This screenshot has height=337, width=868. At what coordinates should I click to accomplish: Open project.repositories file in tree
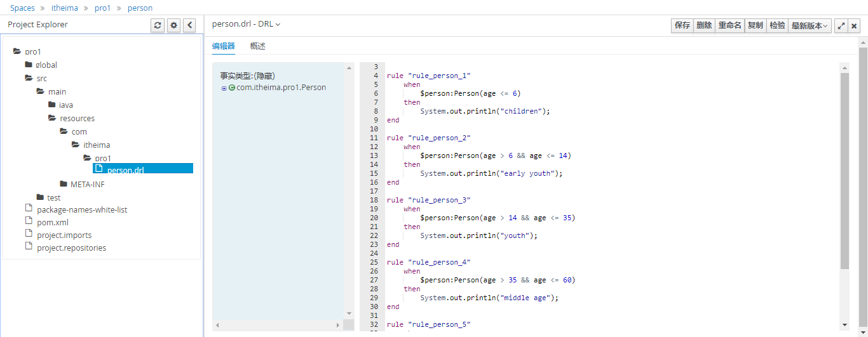(71, 248)
